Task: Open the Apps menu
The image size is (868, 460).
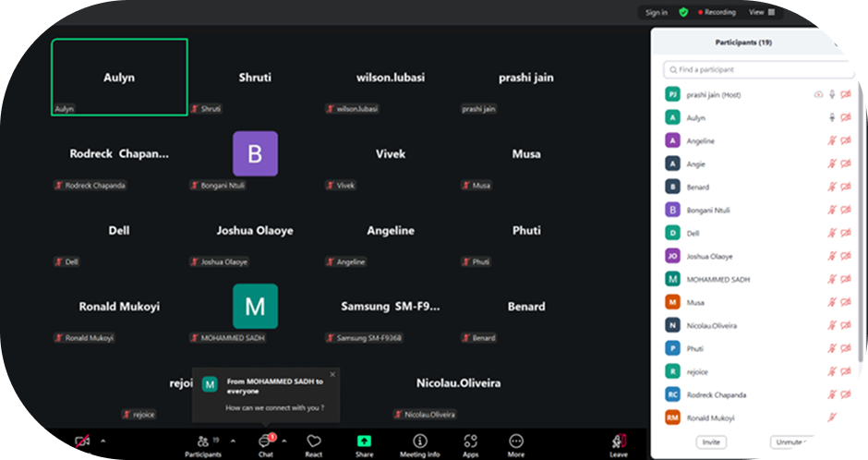Action: 471,445
